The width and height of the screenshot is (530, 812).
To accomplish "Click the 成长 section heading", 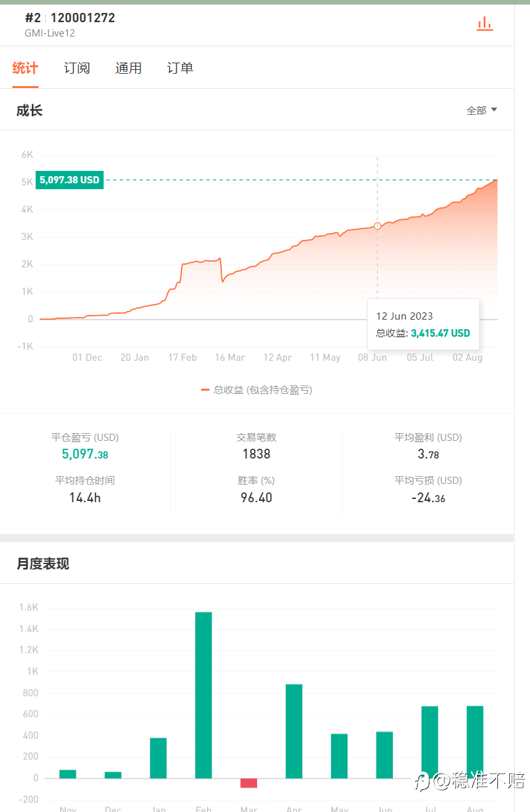I will 29,110.
